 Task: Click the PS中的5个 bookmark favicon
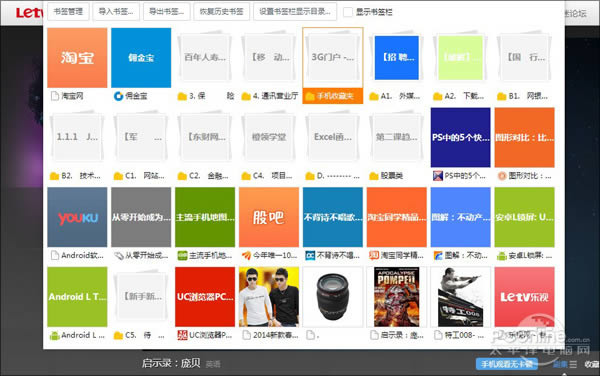click(438, 176)
